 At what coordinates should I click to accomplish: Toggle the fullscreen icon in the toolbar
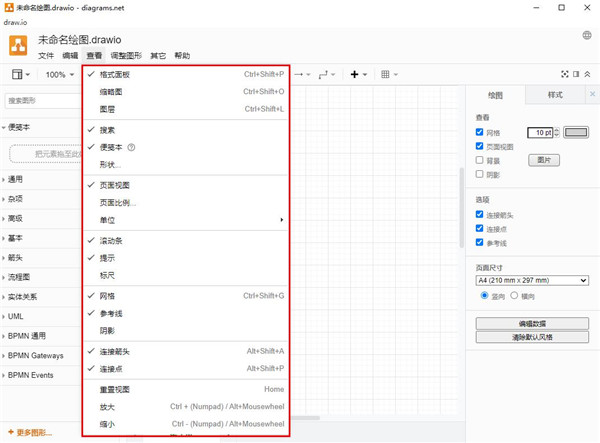(564, 74)
